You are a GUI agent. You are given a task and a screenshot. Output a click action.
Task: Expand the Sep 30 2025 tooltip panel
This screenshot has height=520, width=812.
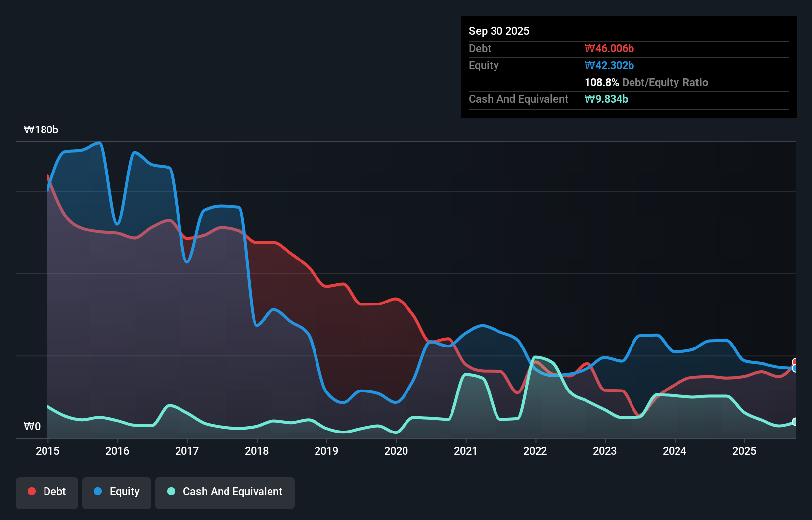499,31
